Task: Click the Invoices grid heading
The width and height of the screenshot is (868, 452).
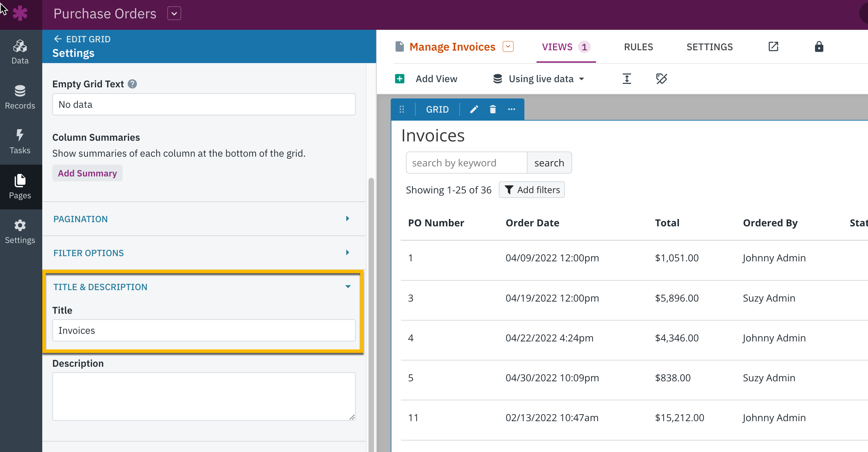Action: [433, 136]
